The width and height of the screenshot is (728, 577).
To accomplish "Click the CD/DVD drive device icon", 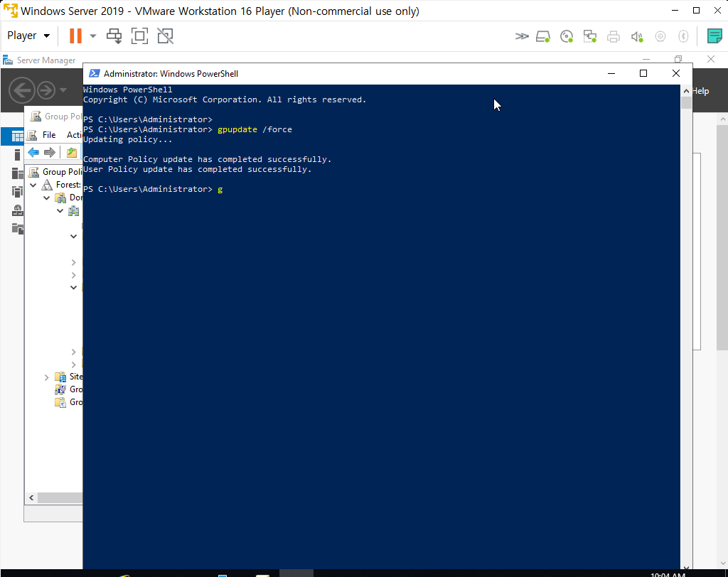I will 567,36.
